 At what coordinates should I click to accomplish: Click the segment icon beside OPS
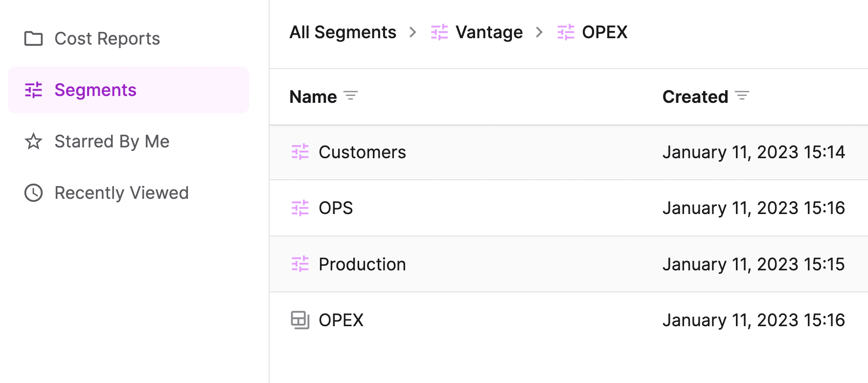pyautogui.click(x=300, y=208)
